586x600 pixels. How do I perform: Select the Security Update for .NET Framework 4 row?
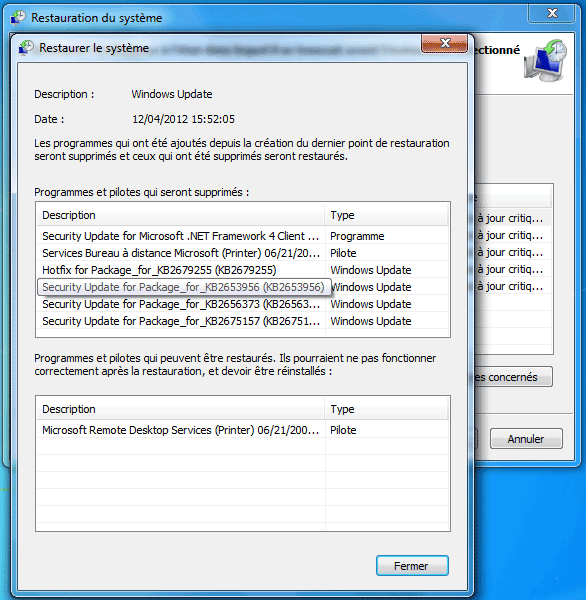243,236
